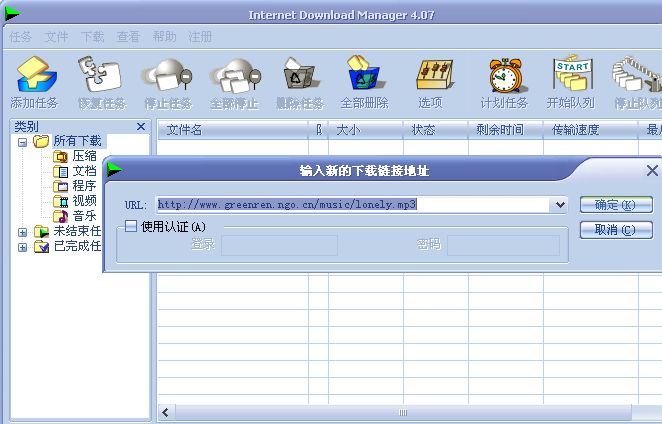Click inside the URL input field

(x=353, y=205)
